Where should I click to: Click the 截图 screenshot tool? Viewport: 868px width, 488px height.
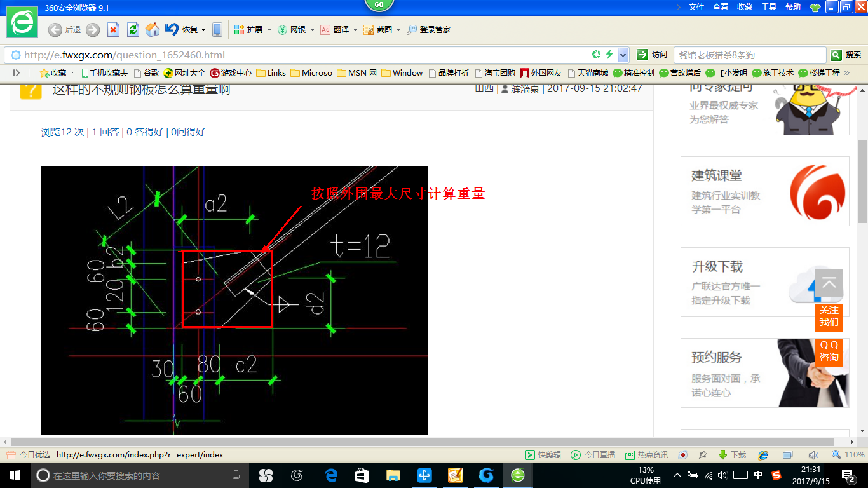point(378,30)
